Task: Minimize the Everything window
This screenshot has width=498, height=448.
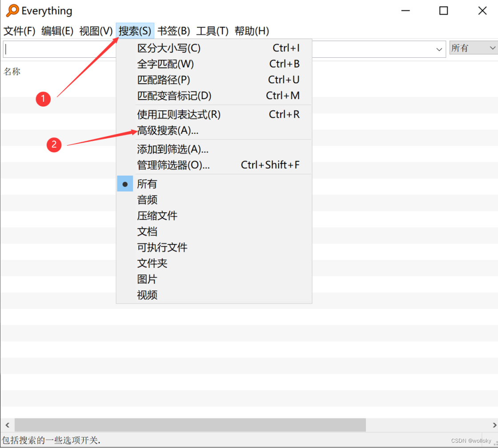Action: pyautogui.click(x=406, y=11)
